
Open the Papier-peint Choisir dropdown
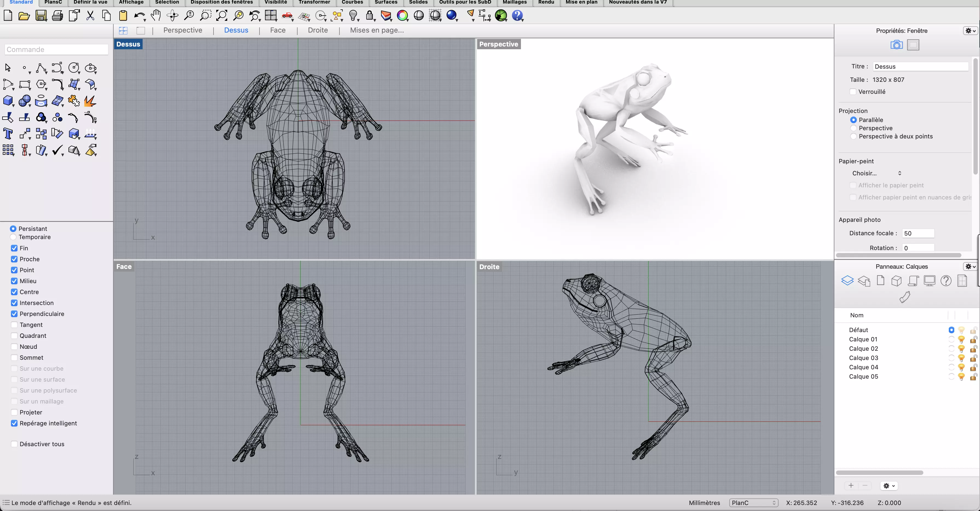pos(877,173)
